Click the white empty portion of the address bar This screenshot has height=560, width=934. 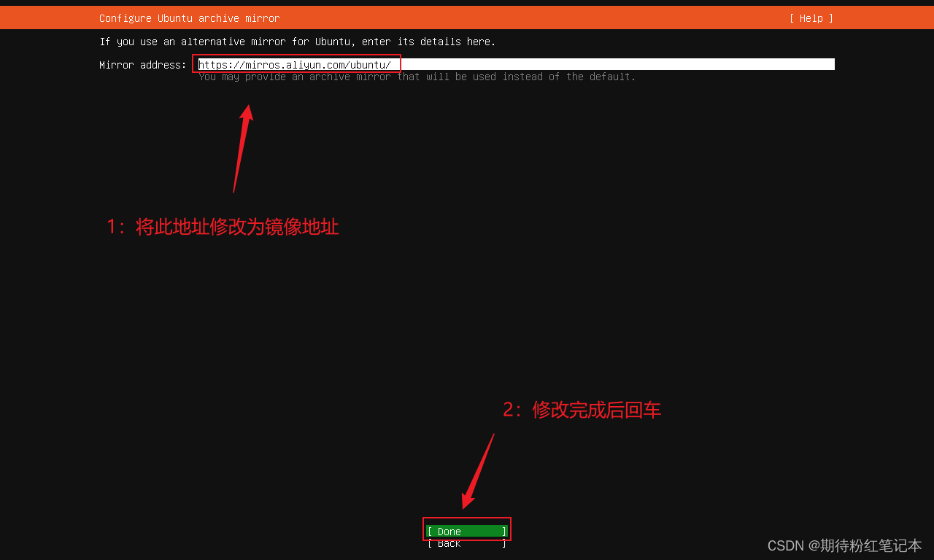click(620, 64)
